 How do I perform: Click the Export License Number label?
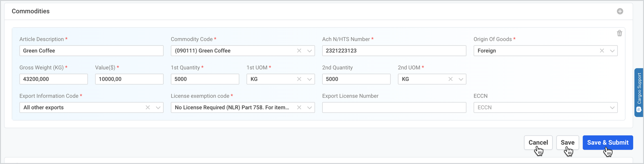point(350,96)
